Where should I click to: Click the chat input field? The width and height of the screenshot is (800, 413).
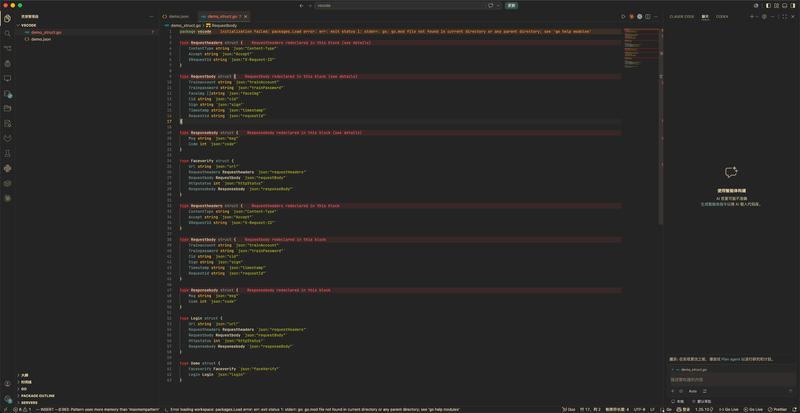pos(731,380)
